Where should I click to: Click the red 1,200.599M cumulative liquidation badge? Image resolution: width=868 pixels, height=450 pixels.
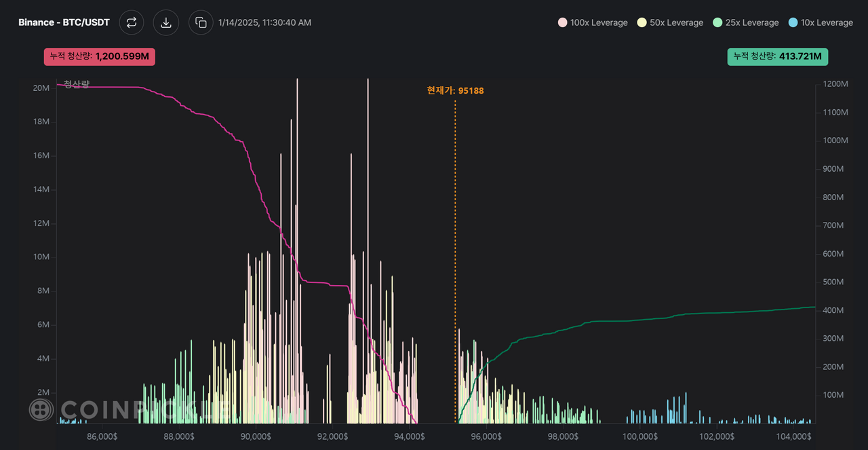[100, 57]
